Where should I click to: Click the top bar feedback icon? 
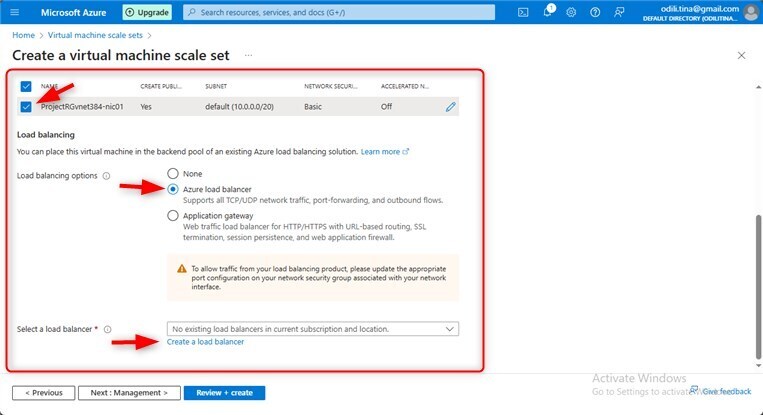point(619,12)
